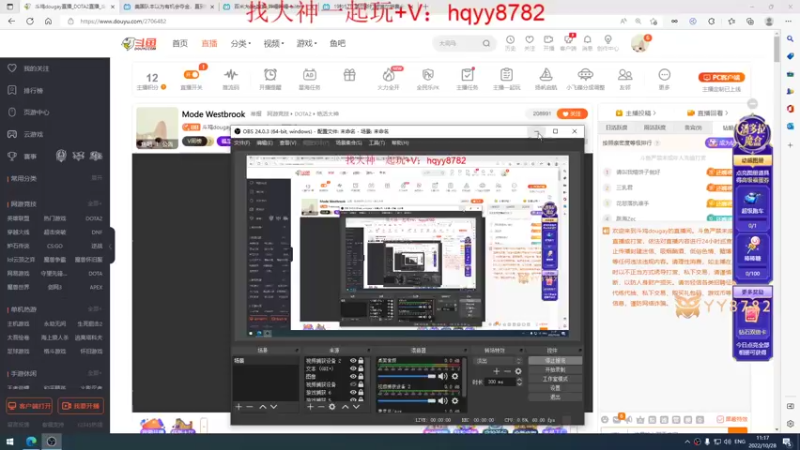Click the search magnifier icon

[x=486, y=43]
